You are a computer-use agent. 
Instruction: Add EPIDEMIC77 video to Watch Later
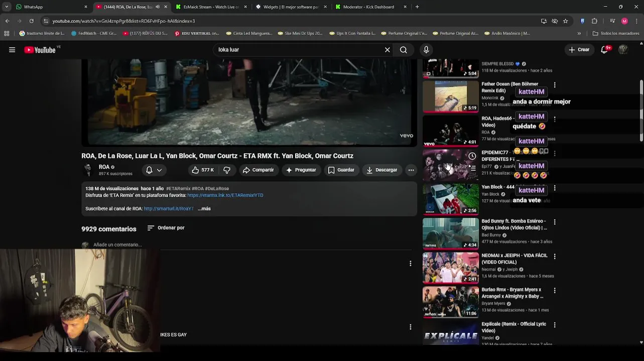click(x=472, y=156)
